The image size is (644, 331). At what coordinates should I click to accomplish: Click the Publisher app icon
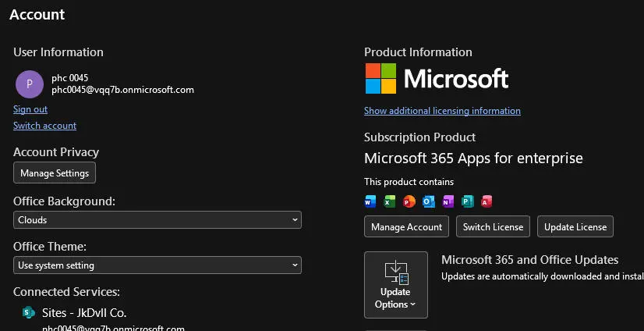point(467,201)
